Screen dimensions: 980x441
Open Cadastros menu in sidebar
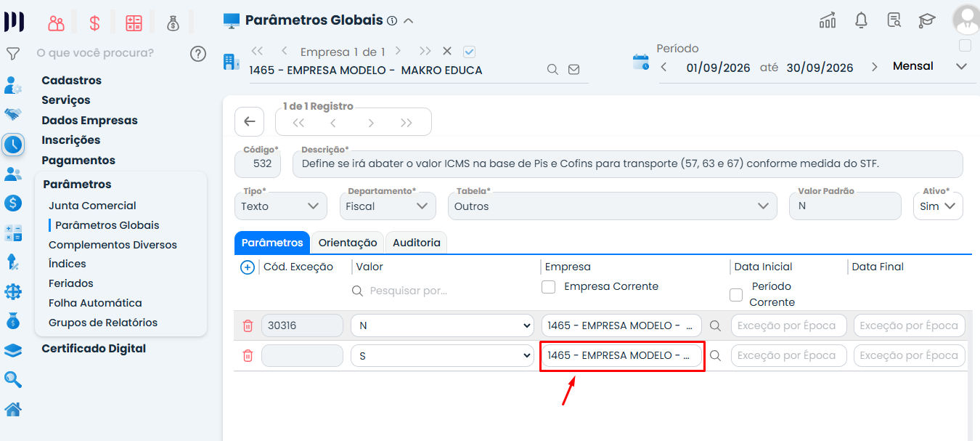click(x=72, y=81)
